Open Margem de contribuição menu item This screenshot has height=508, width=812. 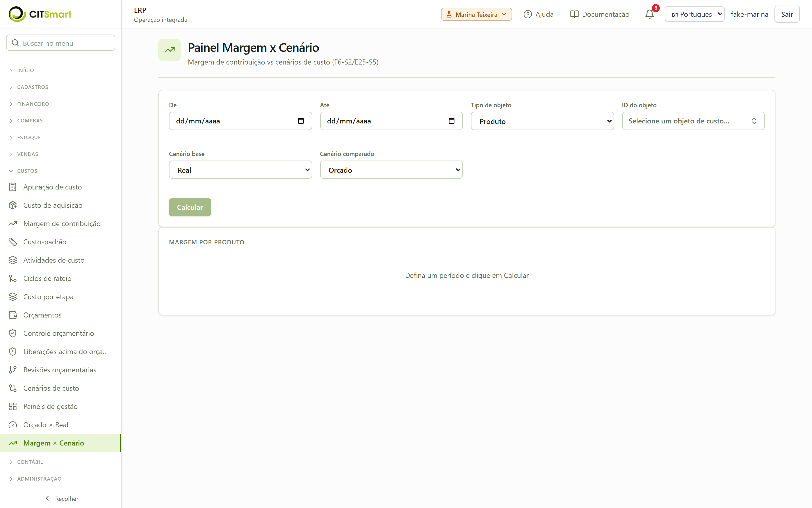pyautogui.click(x=61, y=224)
